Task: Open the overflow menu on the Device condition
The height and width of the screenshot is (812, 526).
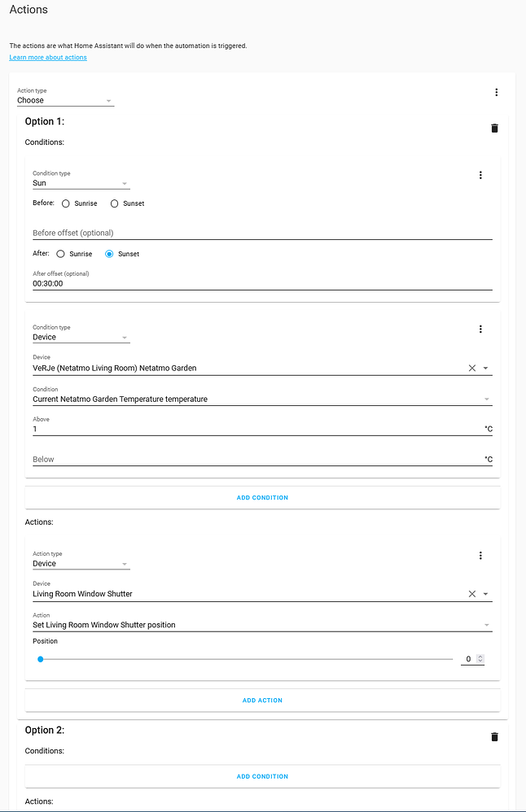Action: (x=480, y=329)
